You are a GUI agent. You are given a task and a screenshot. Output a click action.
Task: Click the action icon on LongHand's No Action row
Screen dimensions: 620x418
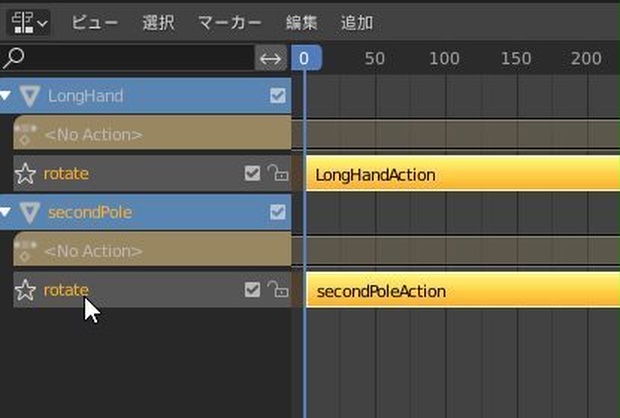[25, 134]
